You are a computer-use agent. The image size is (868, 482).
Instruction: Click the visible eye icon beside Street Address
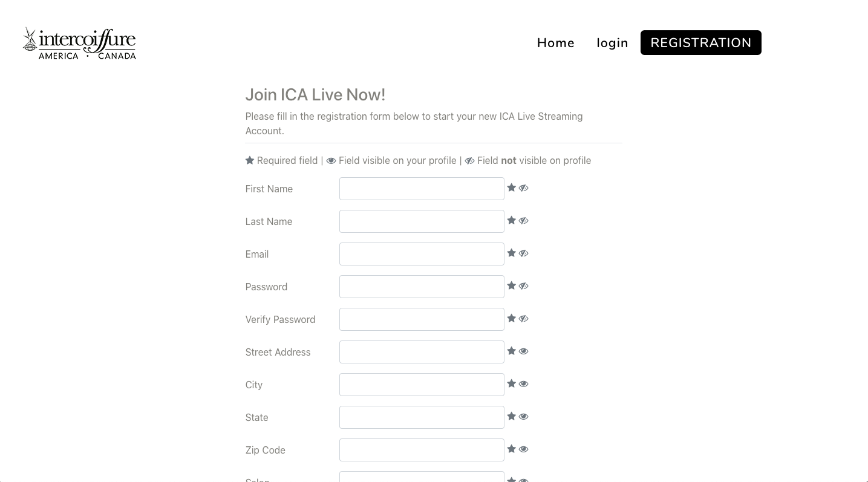[524, 351]
